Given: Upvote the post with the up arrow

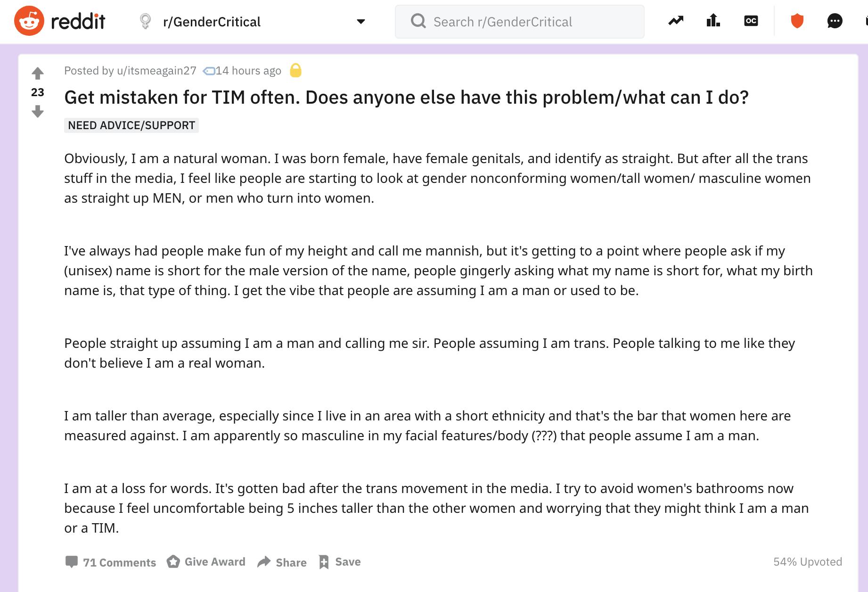Looking at the screenshot, I should 38,74.
